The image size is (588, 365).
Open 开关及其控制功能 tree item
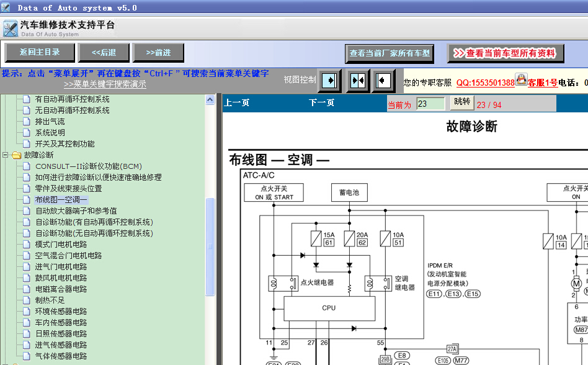click(65, 143)
